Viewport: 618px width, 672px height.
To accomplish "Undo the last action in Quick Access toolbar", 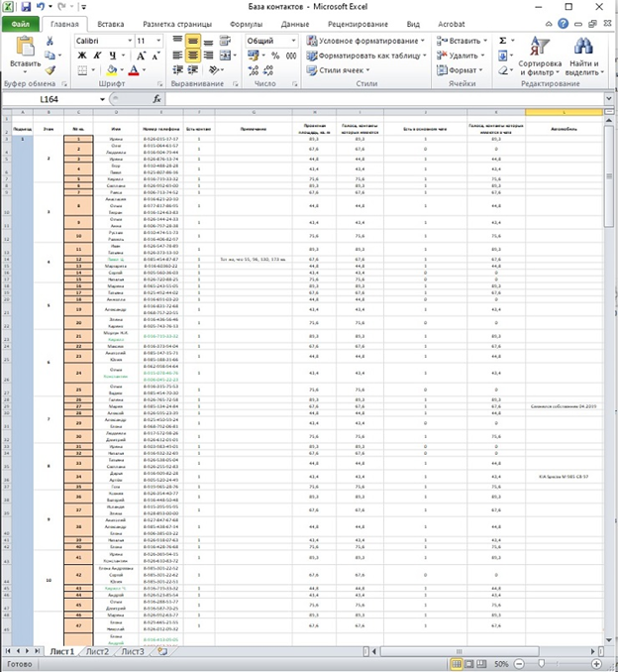I will pyautogui.click(x=41, y=7).
